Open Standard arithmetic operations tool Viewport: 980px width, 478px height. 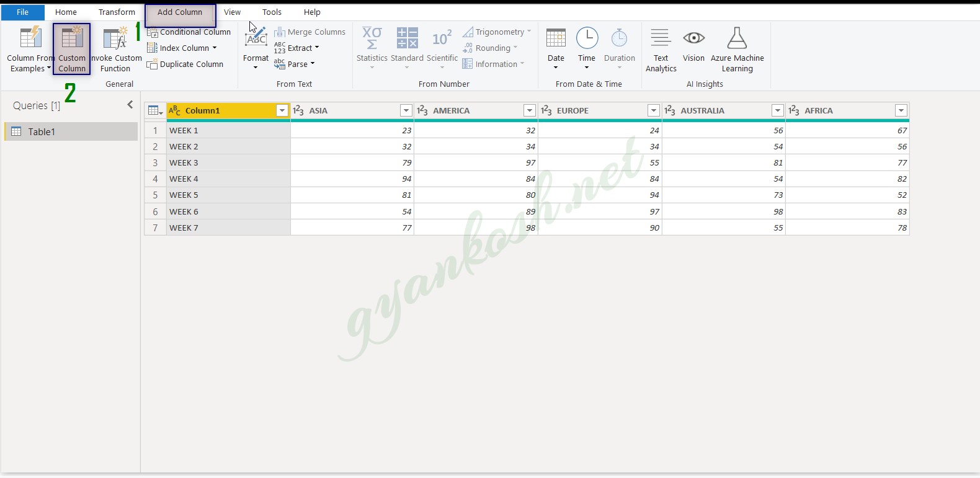point(408,48)
